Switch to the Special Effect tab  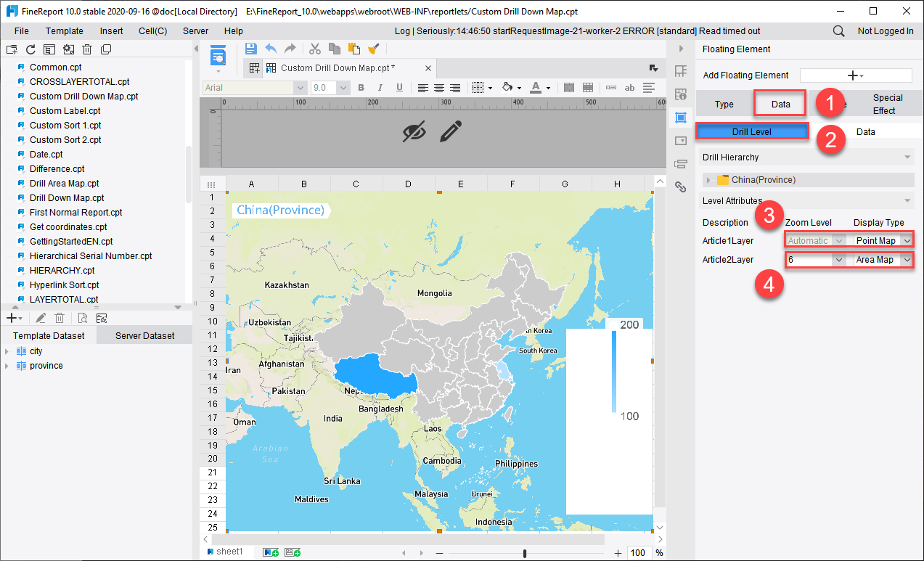click(x=888, y=105)
